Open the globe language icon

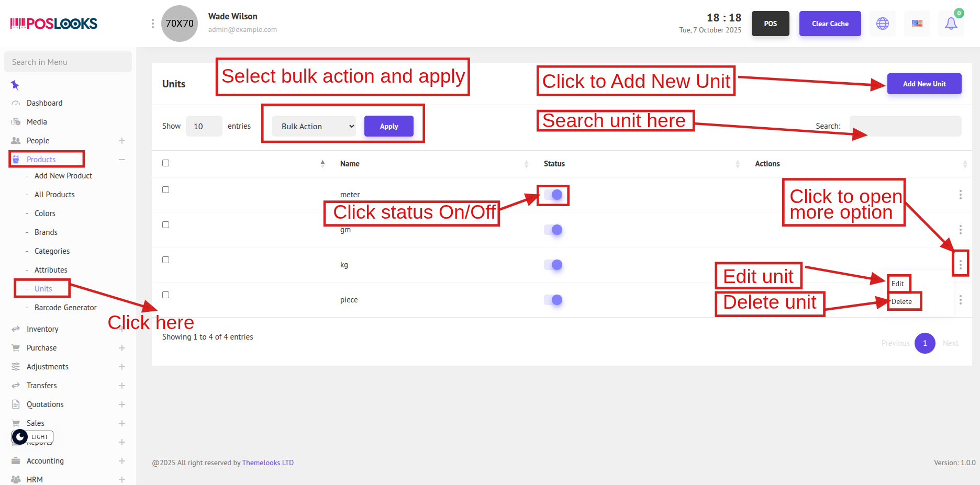pyautogui.click(x=883, y=24)
